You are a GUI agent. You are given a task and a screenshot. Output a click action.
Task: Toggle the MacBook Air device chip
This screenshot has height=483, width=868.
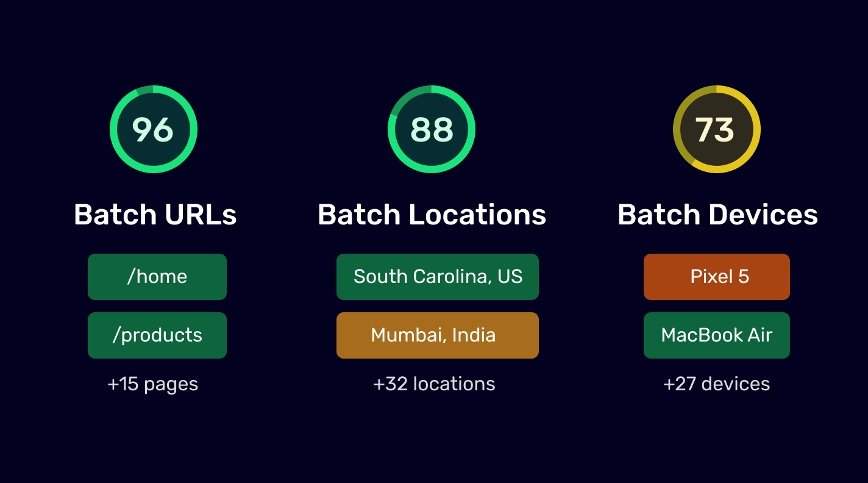point(716,335)
